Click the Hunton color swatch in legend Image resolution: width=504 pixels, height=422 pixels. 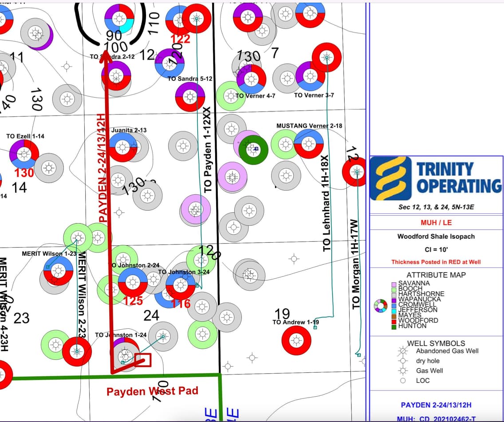tap(394, 327)
